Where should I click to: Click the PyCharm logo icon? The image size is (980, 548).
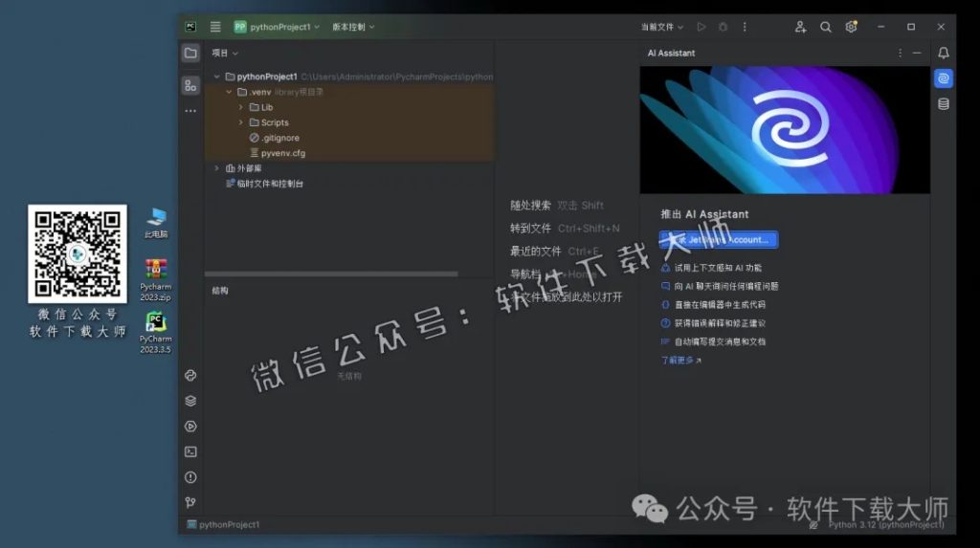coord(190,27)
